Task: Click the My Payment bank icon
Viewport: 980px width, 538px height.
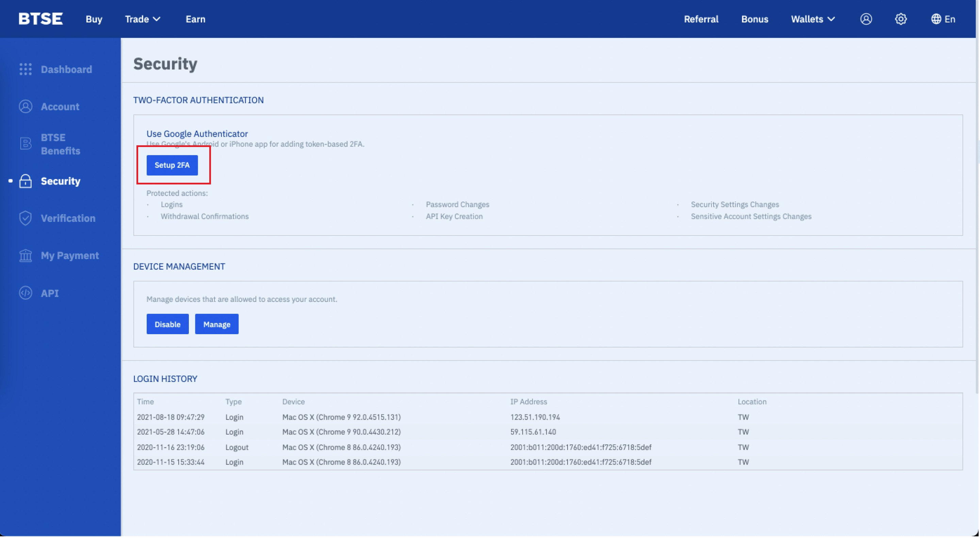Action: click(x=26, y=256)
